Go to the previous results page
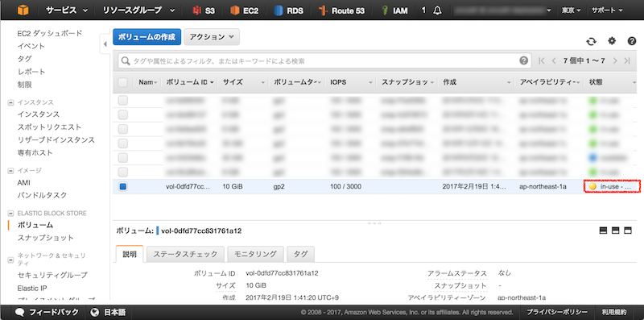Viewport: 644px width, 320px height. click(554, 61)
